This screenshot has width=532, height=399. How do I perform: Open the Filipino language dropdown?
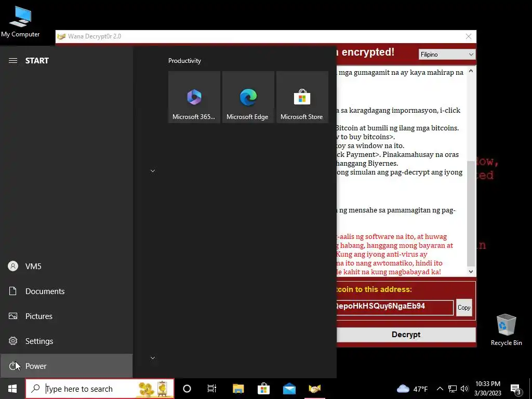coord(447,54)
